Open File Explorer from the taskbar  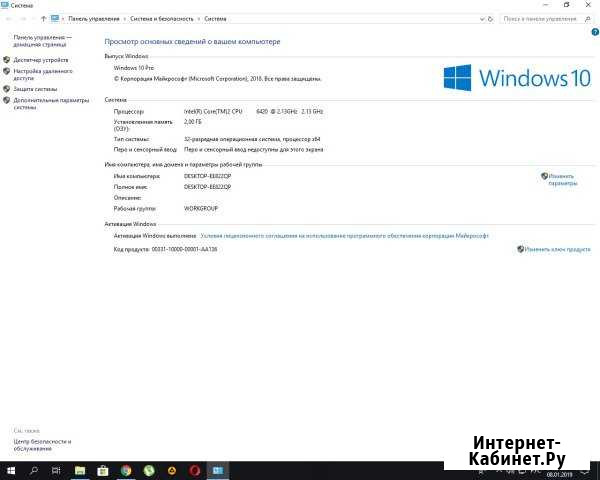pyautogui.click(x=80, y=470)
